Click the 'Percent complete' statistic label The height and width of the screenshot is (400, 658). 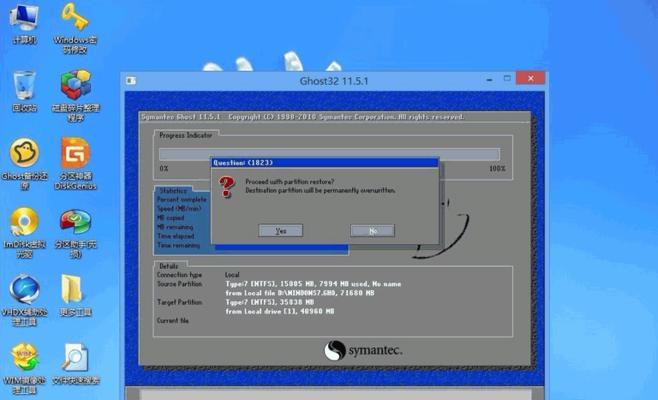pos(182,199)
